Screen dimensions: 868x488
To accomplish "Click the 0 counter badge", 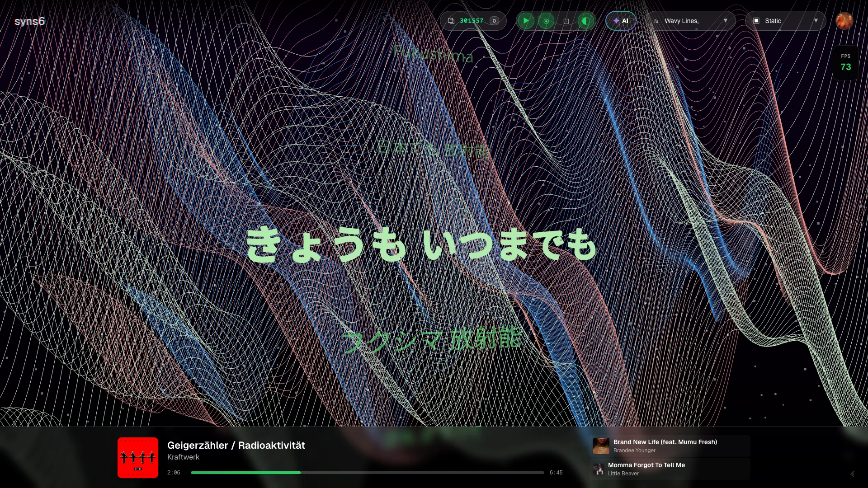I will (x=494, y=21).
